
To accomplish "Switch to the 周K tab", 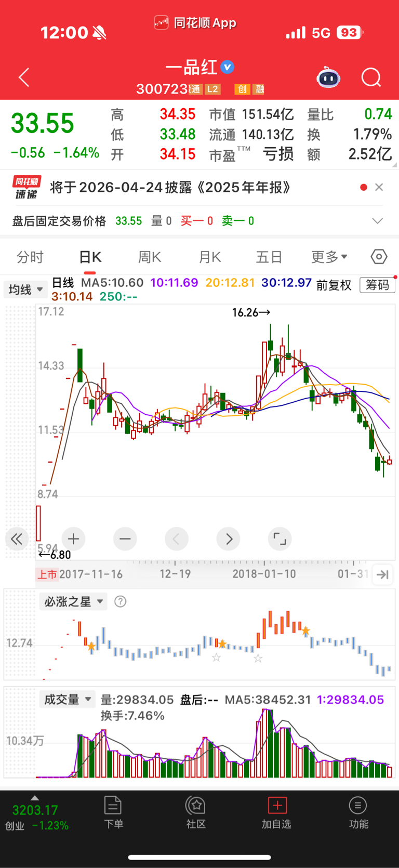I will pos(150,257).
